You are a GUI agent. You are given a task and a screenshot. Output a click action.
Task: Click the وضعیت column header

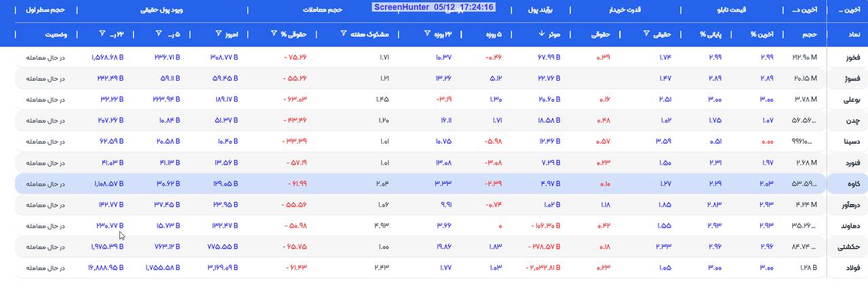[55, 34]
